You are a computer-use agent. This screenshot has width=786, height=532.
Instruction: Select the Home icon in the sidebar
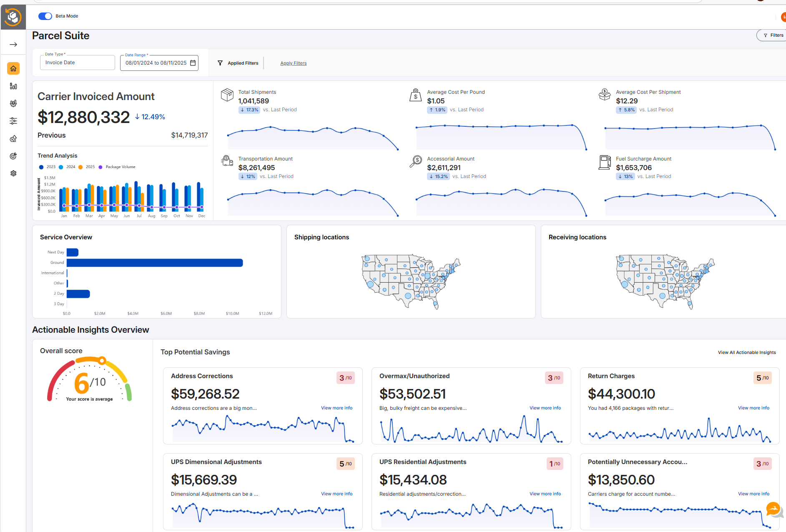coord(13,68)
